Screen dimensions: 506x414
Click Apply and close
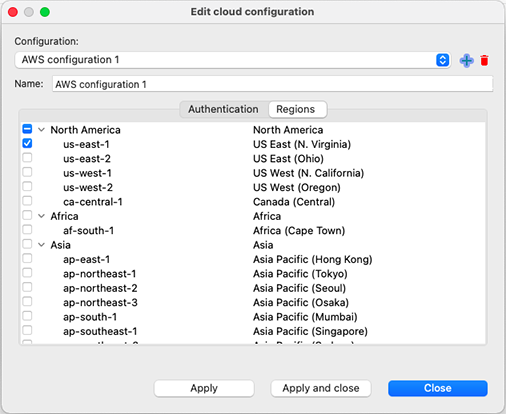coord(321,388)
